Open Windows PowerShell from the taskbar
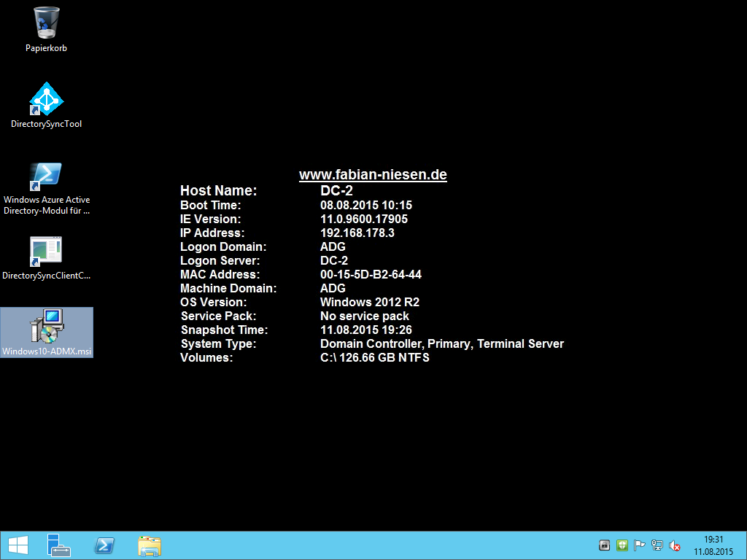 click(104, 545)
